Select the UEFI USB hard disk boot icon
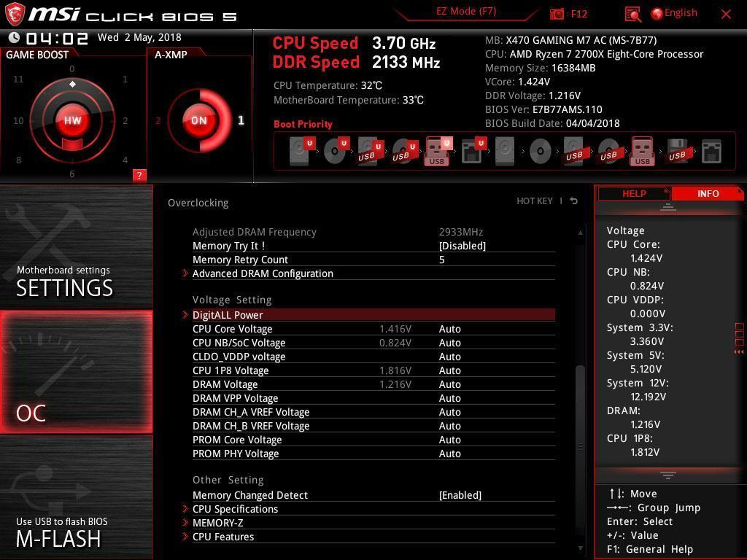This screenshot has height=560, width=747. pyautogui.click(x=370, y=151)
